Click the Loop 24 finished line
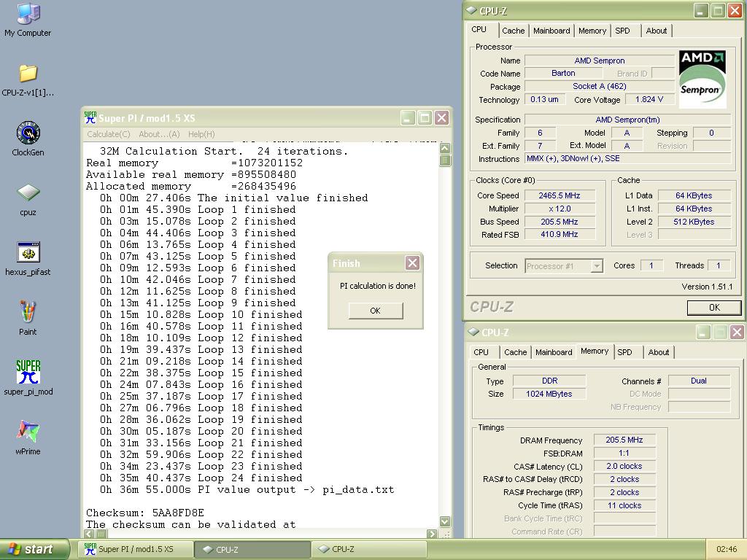 201,478
